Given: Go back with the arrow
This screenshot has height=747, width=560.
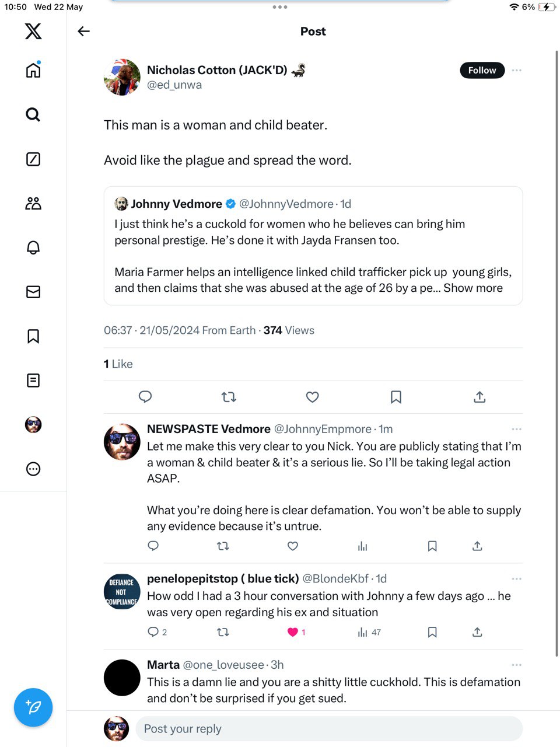Looking at the screenshot, I should tap(84, 32).
